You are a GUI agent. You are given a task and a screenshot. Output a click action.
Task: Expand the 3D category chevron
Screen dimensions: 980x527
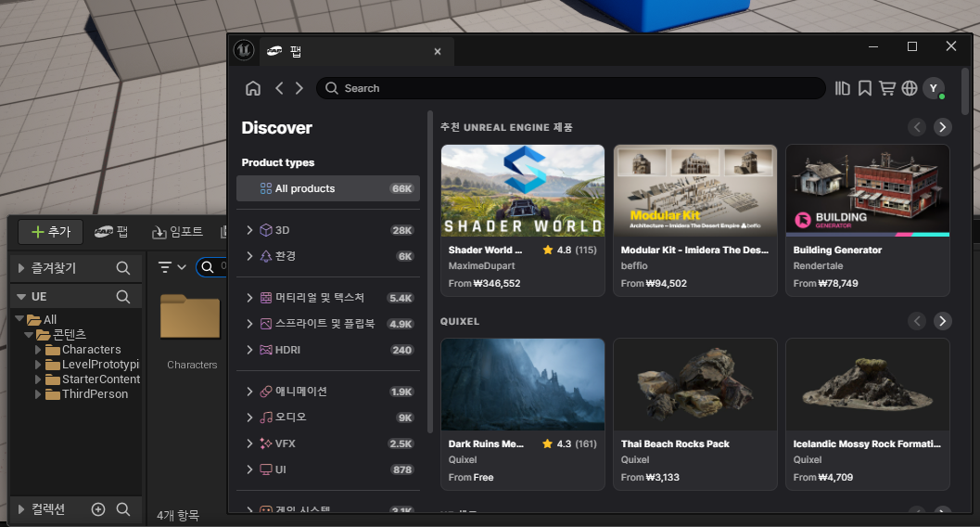pos(249,230)
